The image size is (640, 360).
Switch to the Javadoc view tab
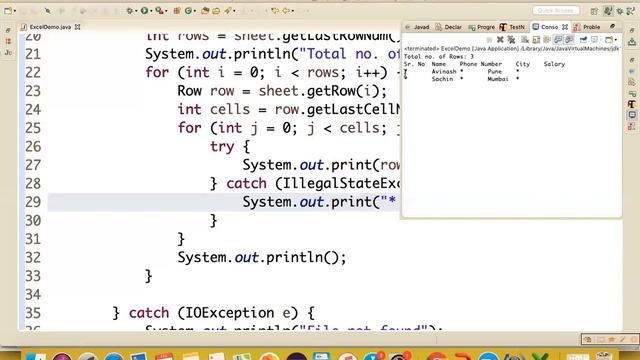(417, 27)
